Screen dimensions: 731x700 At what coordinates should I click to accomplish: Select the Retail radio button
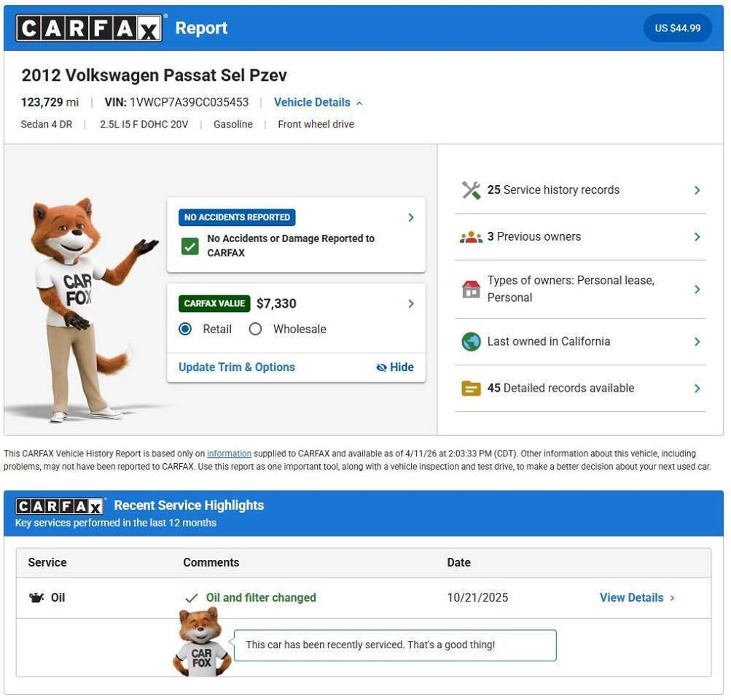click(x=185, y=330)
